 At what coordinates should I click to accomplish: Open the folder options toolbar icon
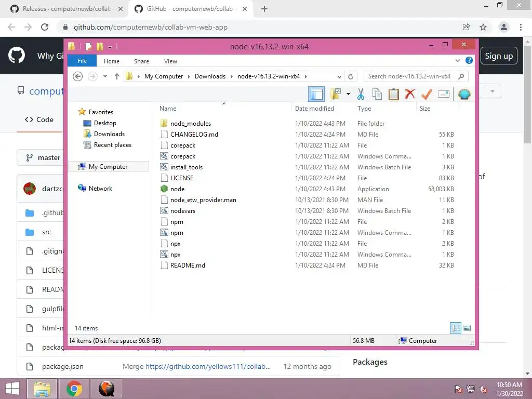click(x=336, y=94)
